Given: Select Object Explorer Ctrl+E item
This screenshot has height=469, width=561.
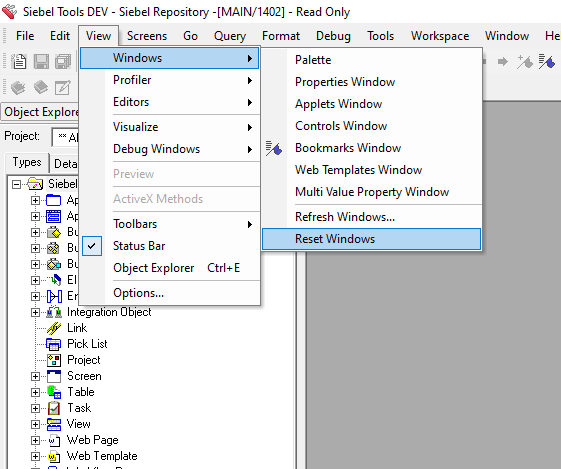Looking at the screenshot, I should [x=170, y=268].
